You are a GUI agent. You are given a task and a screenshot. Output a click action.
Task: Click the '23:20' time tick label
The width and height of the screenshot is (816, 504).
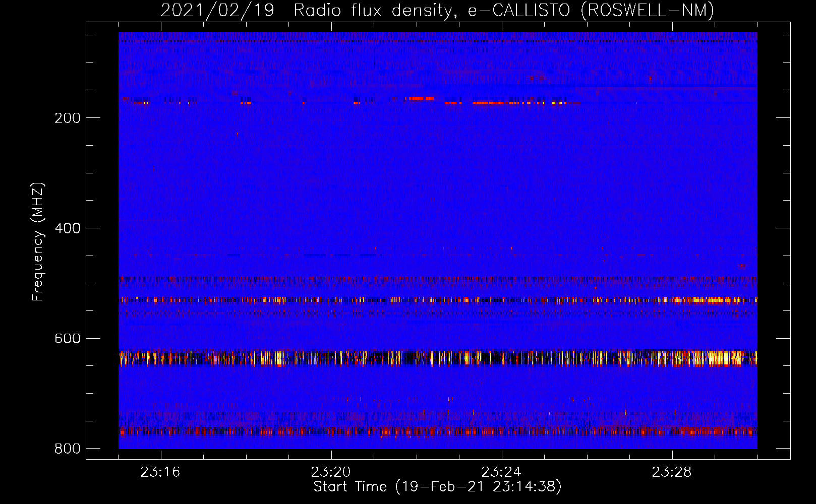331,472
